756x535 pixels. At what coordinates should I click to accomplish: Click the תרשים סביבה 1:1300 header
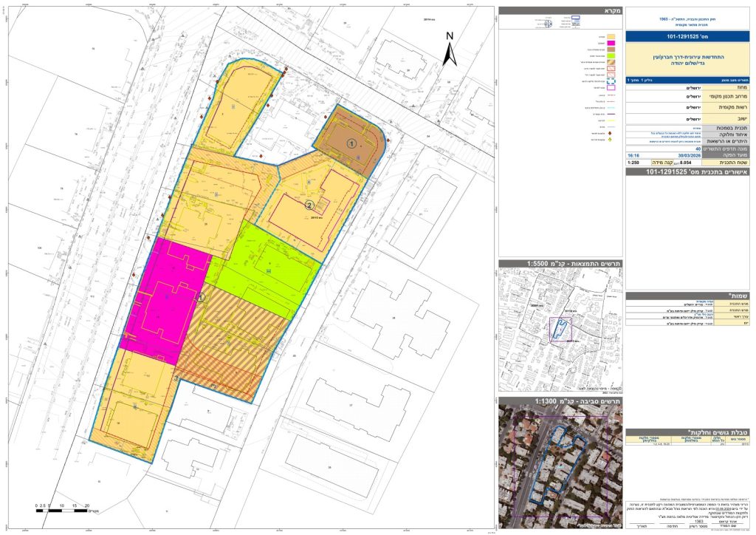point(561,401)
